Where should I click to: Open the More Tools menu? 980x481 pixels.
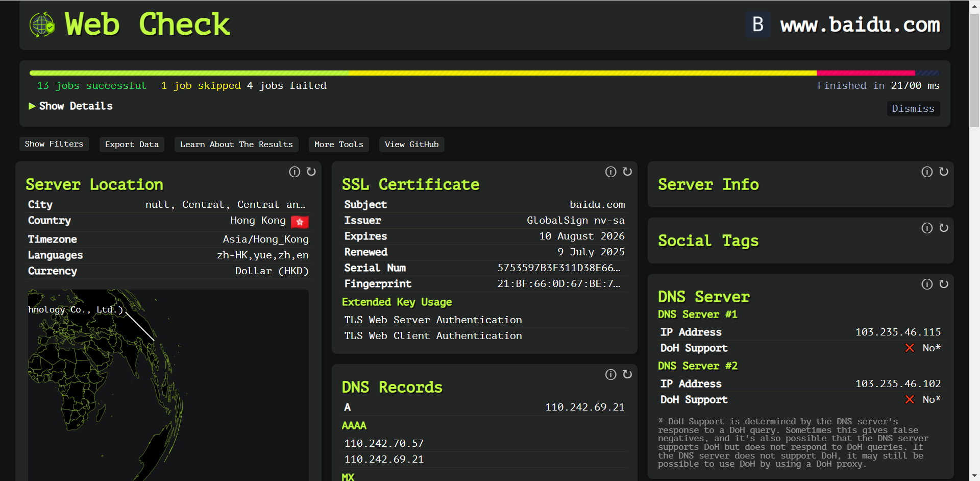click(338, 145)
